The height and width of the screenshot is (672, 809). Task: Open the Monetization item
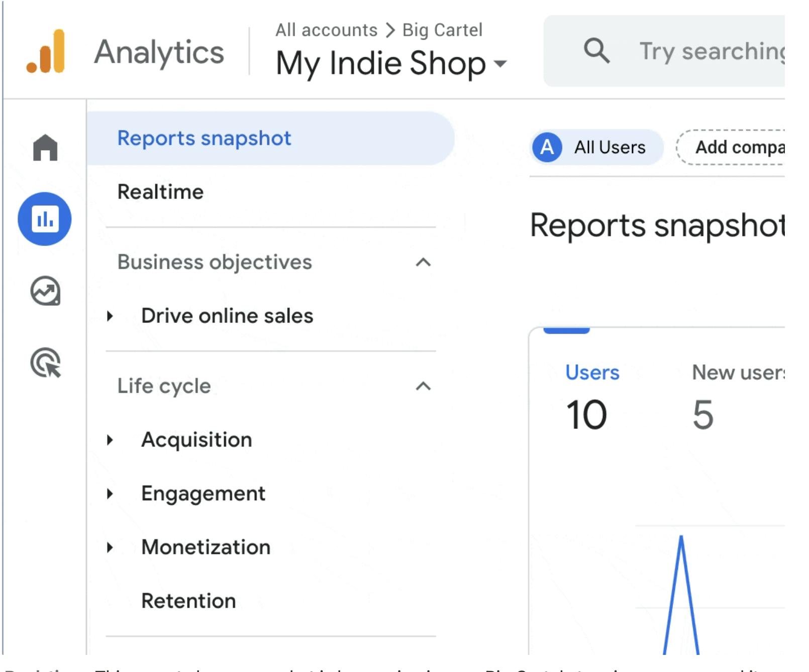coord(206,547)
